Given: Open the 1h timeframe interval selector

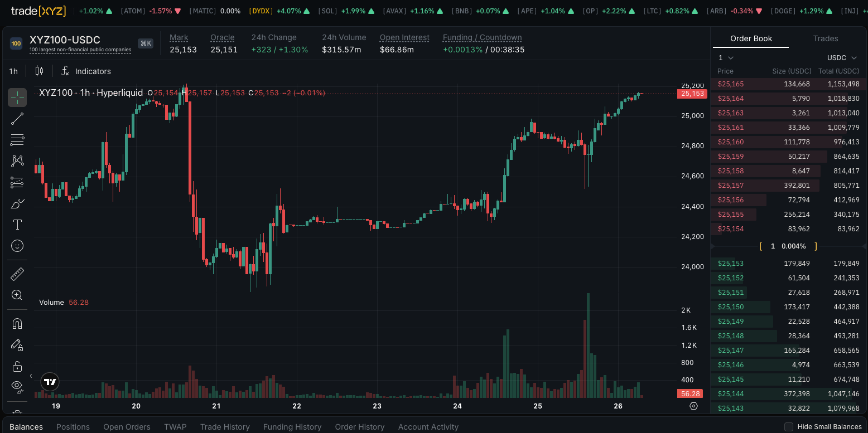Looking at the screenshot, I should click(13, 71).
